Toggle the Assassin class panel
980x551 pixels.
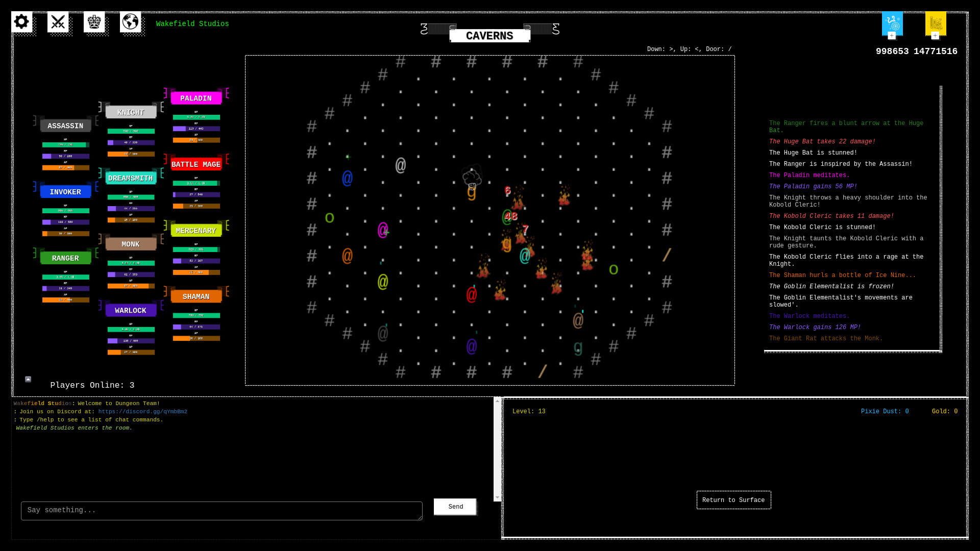tap(65, 126)
